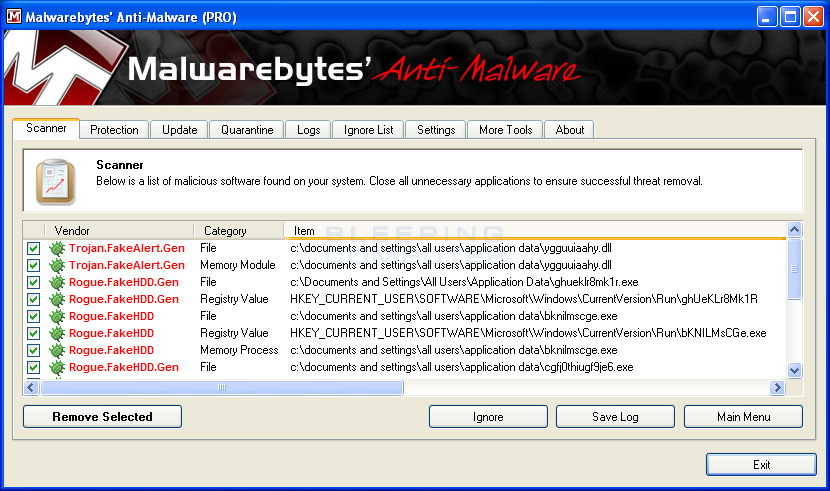The width and height of the screenshot is (830, 491).
Task: Click bug icon beside cgfj0thiugf9je6.exe row
Action: (x=57, y=367)
